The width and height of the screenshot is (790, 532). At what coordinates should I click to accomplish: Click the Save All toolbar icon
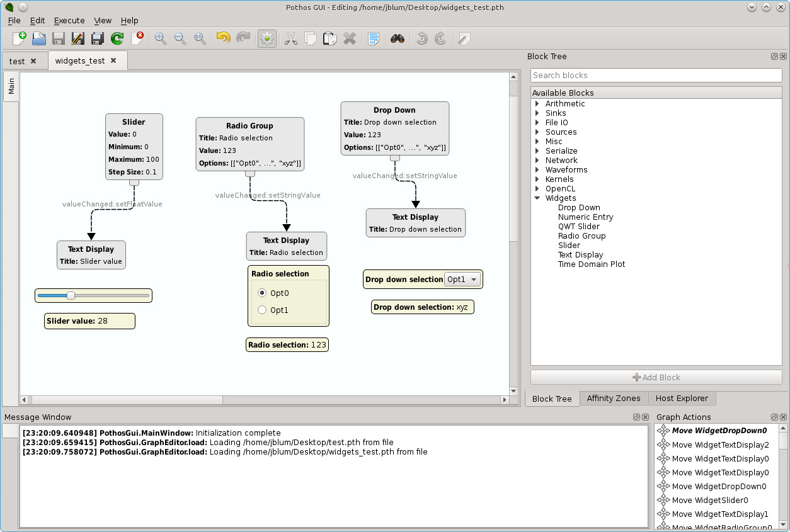pyautogui.click(x=98, y=38)
